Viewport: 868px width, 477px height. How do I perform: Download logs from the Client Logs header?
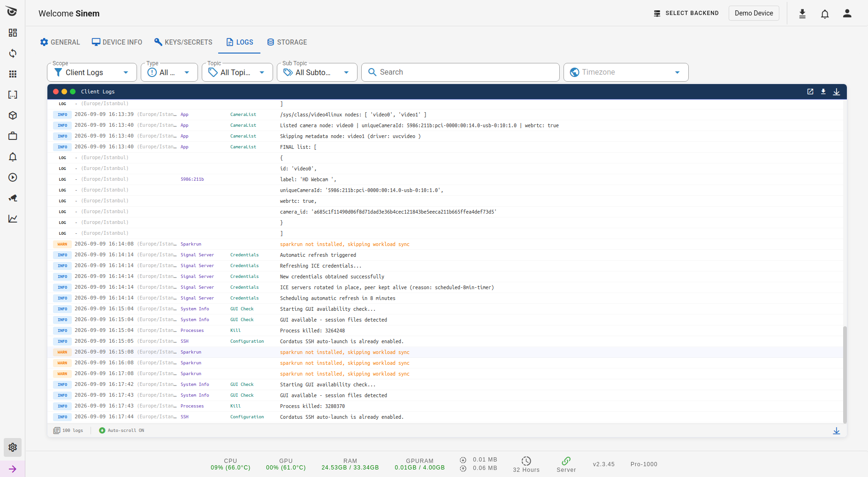coord(823,92)
